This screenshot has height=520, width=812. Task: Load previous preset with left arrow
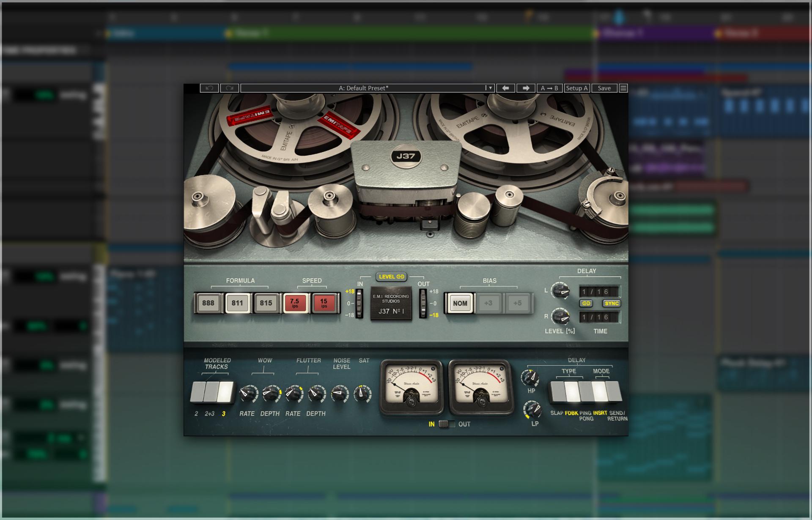point(505,88)
